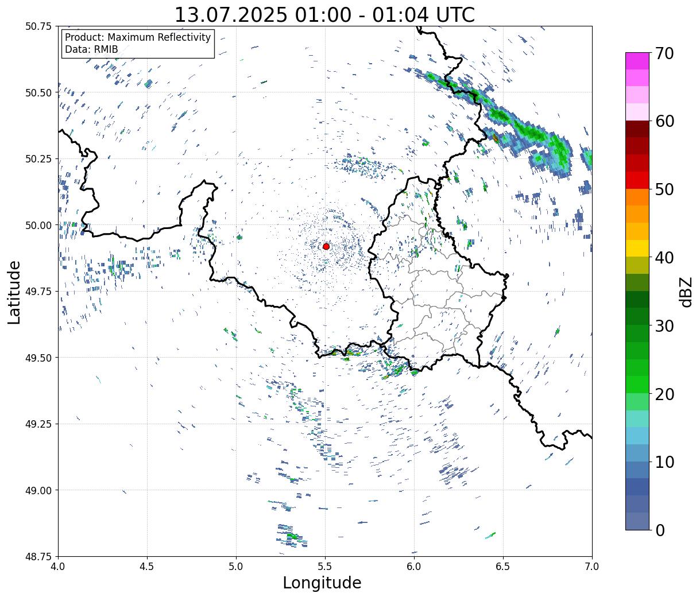The height and width of the screenshot is (597, 700).
Task: Click the red radar location marker
Action: tap(326, 246)
